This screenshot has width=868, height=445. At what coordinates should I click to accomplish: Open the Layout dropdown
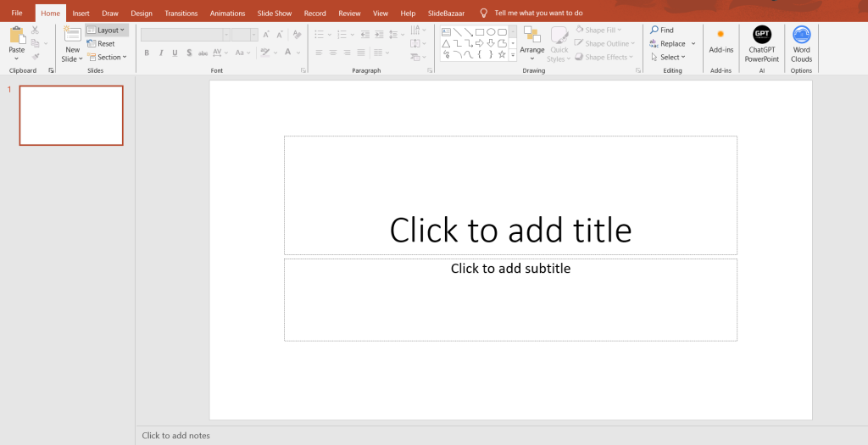tap(107, 30)
